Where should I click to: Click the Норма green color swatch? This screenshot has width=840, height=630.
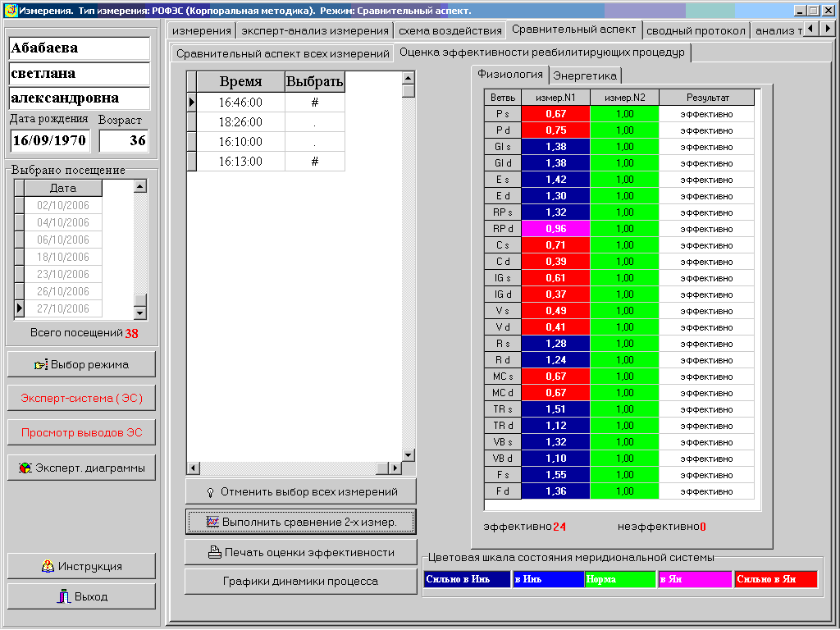click(x=619, y=579)
